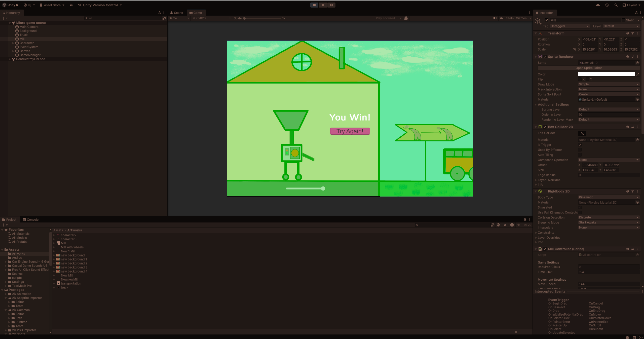Switch to the Console tab

point(31,219)
